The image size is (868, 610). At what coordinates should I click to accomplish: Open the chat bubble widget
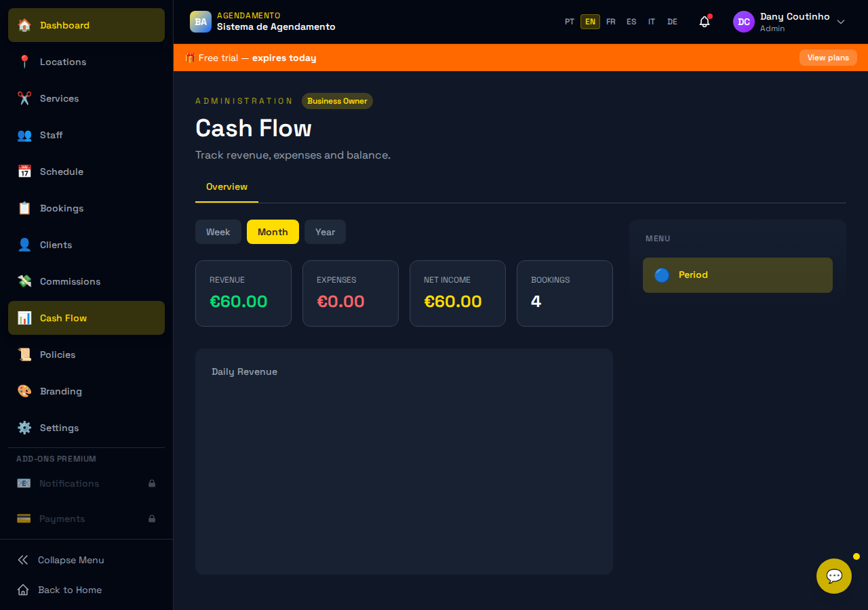(x=834, y=576)
